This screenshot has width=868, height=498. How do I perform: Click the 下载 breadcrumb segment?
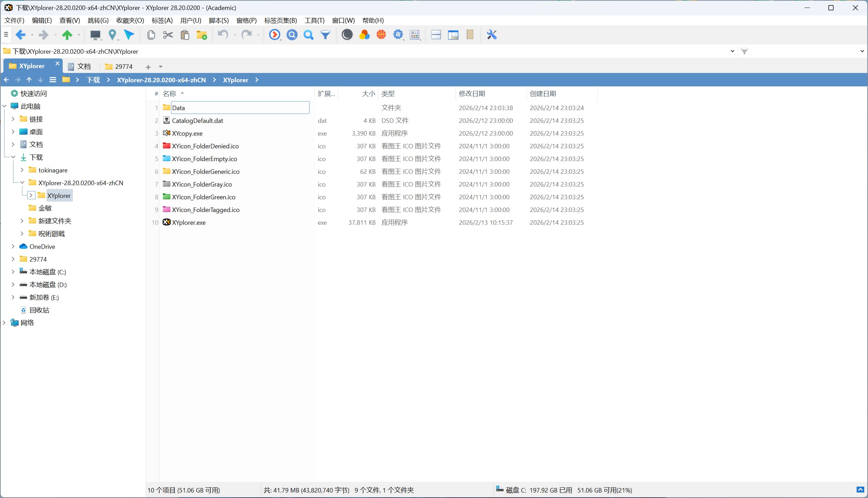coord(93,80)
